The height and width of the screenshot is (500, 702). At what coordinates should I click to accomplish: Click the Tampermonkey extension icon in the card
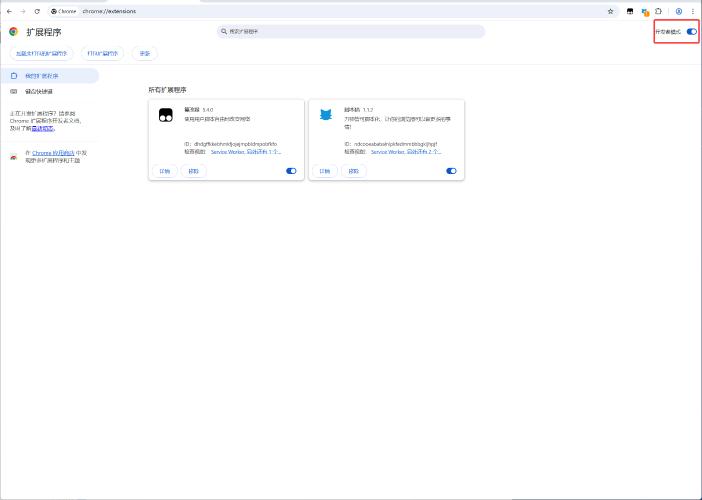tap(166, 115)
